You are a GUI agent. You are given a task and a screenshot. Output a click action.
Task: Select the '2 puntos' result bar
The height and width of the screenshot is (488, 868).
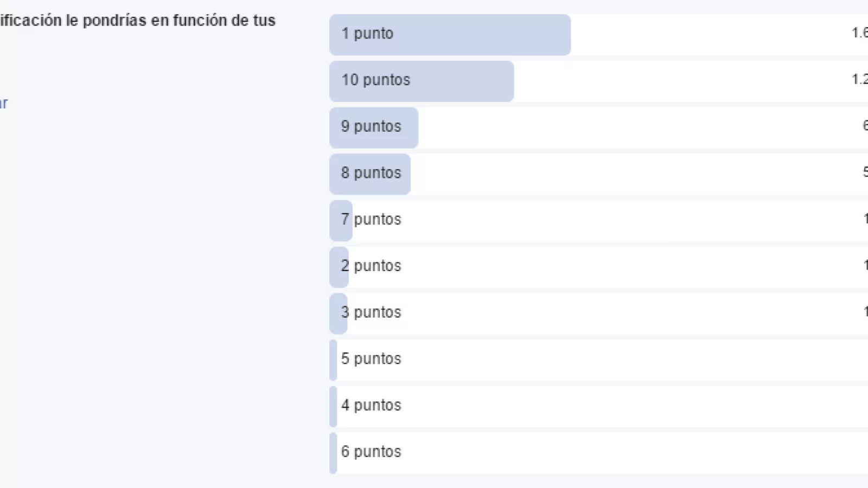[340, 266]
